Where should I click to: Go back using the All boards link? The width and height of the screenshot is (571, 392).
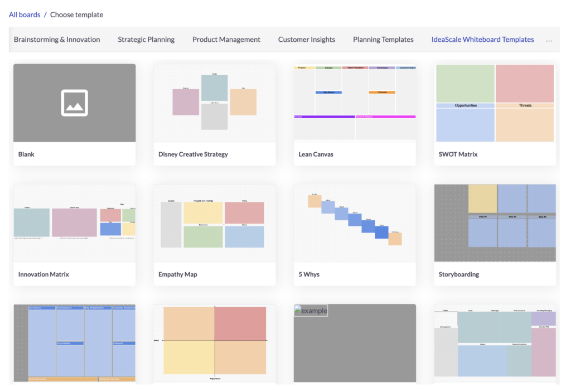[x=24, y=14]
